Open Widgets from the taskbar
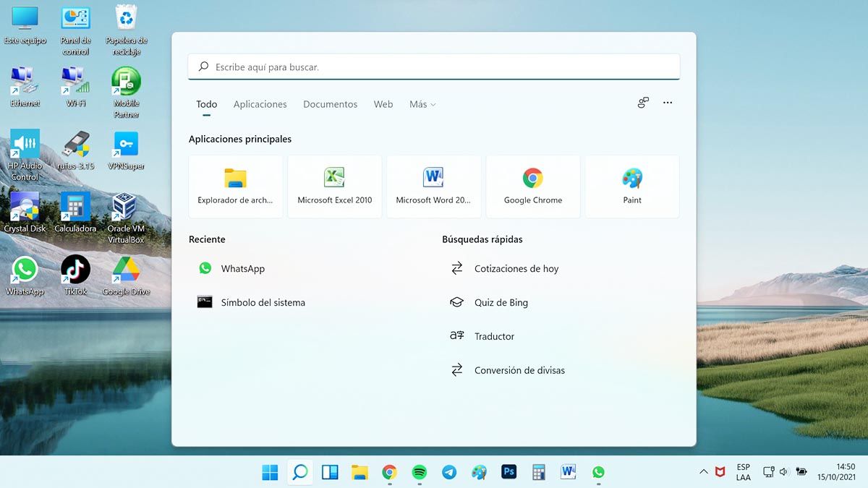868x488 pixels. point(330,472)
